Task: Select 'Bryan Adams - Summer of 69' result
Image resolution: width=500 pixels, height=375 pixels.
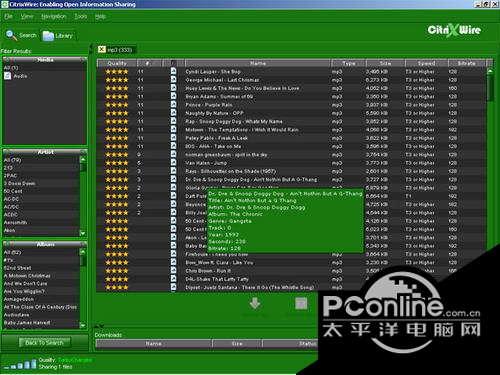Action: [x=219, y=96]
